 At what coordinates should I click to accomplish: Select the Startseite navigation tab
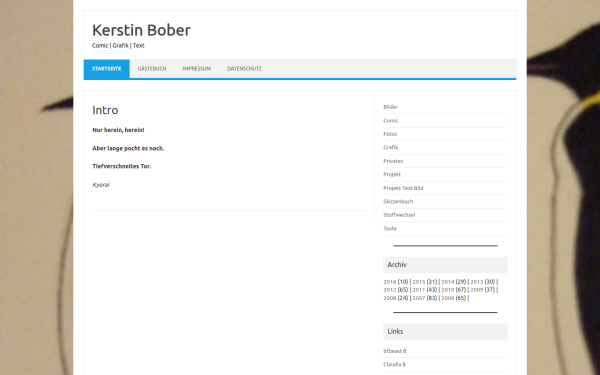point(107,69)
